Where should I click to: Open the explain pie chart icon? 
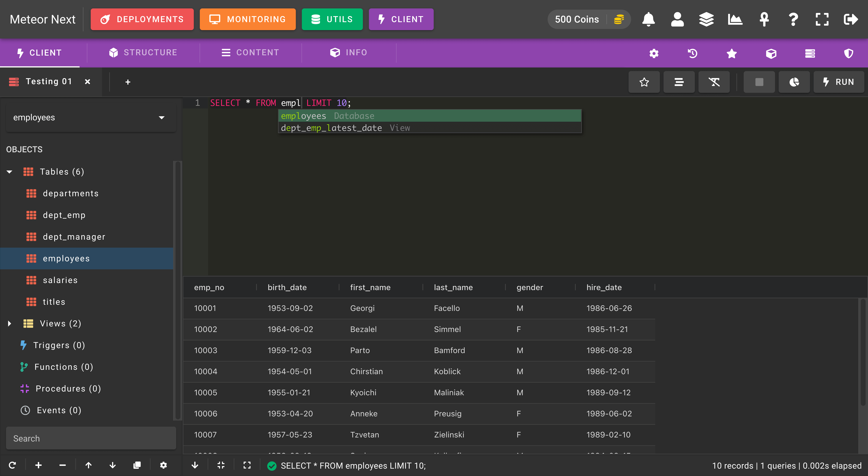(x=794, y=82)
